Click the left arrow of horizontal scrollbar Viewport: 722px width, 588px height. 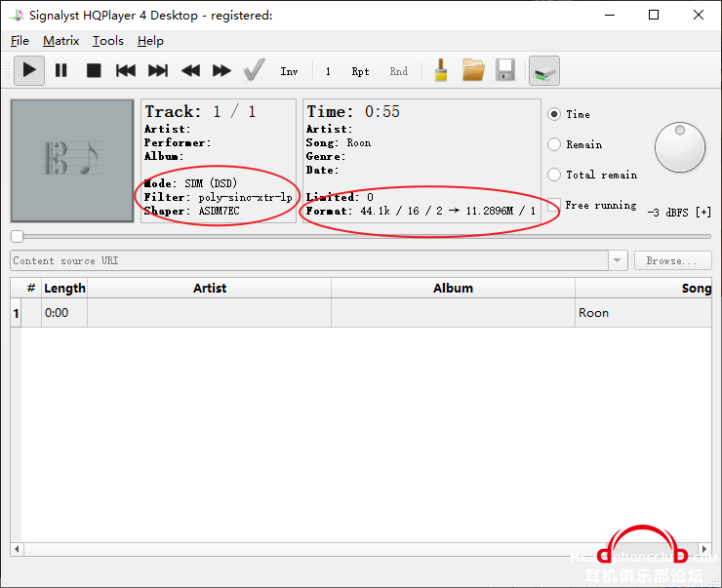(x=17, y=549)
